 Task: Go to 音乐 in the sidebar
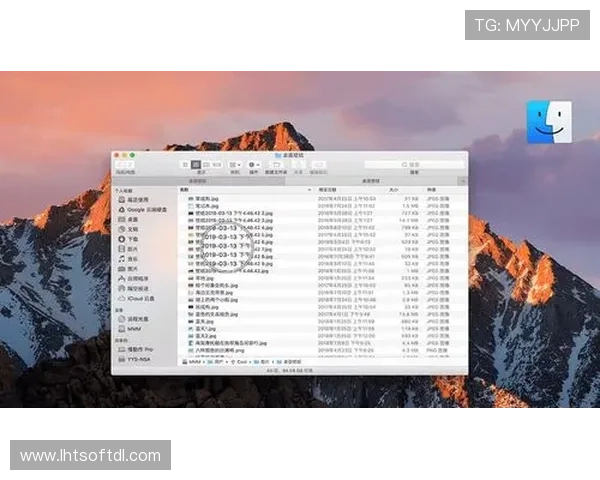132,258
